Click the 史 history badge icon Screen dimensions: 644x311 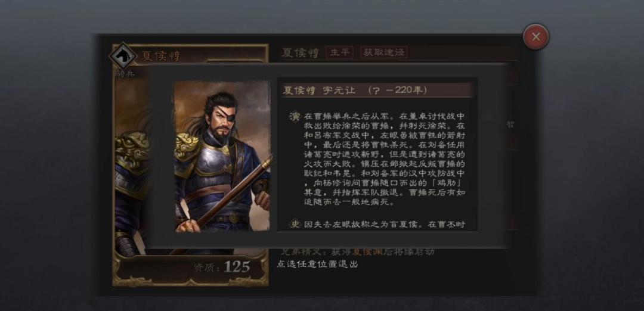[x=295, y=225]
